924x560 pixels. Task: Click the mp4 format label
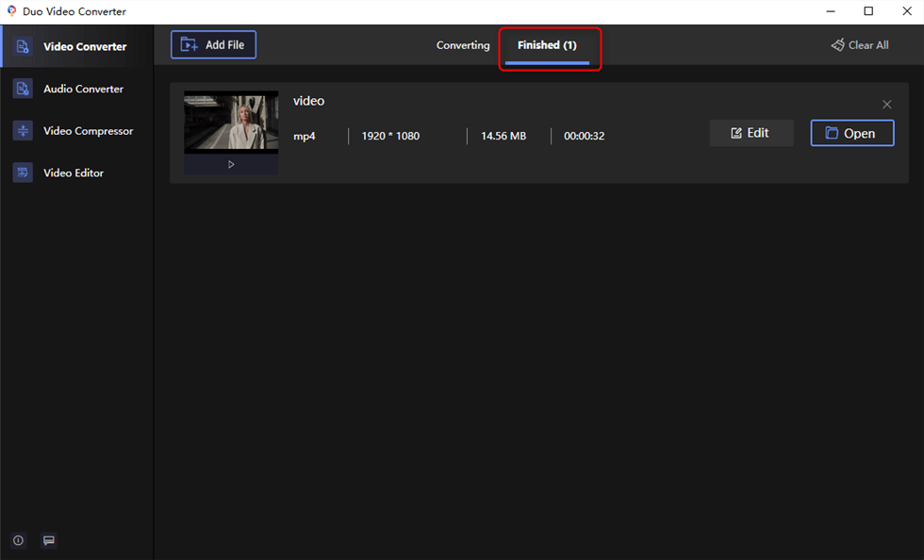pos(304,136)
